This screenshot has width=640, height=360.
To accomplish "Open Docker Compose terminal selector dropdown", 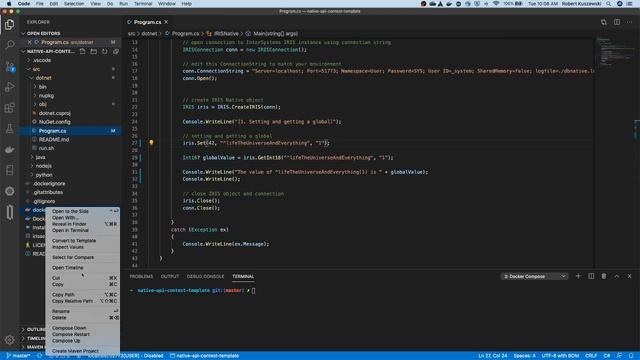I will pyautogui.click(x=534, y=276).
